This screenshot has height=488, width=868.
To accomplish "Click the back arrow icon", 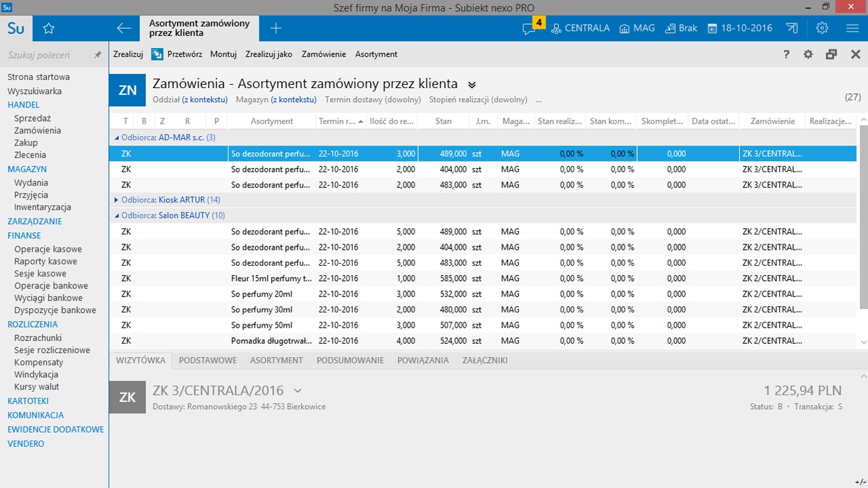I will click(x=124, y=28).
